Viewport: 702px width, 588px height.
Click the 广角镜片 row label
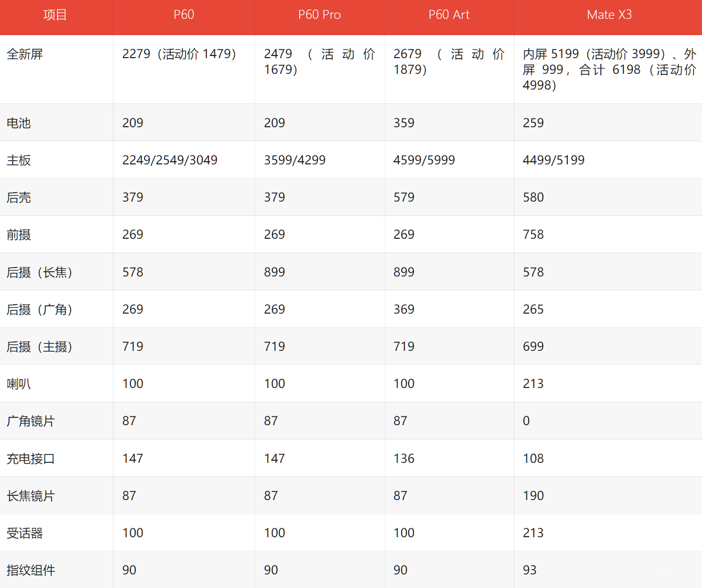click(x=31, y=421)
